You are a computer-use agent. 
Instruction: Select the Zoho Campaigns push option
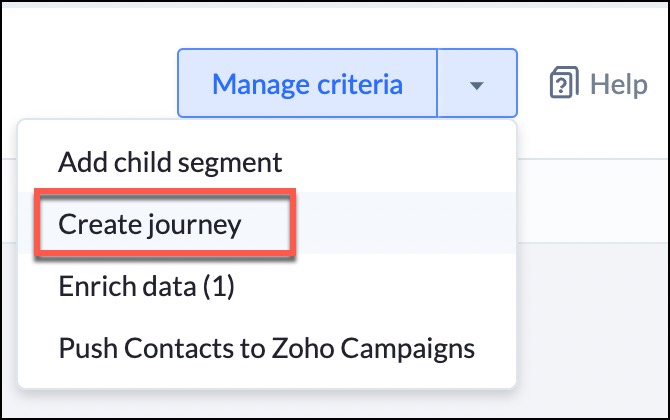coord(266,348)
